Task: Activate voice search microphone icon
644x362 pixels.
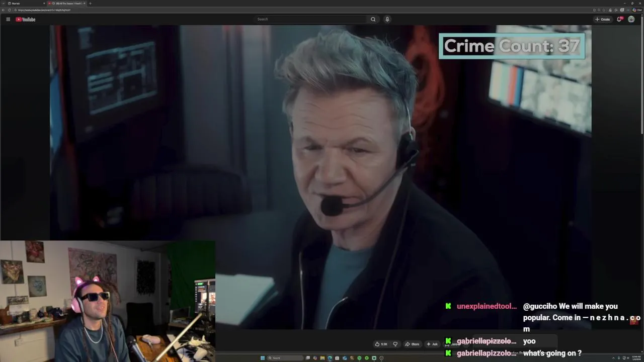Action: coord(387,19)
